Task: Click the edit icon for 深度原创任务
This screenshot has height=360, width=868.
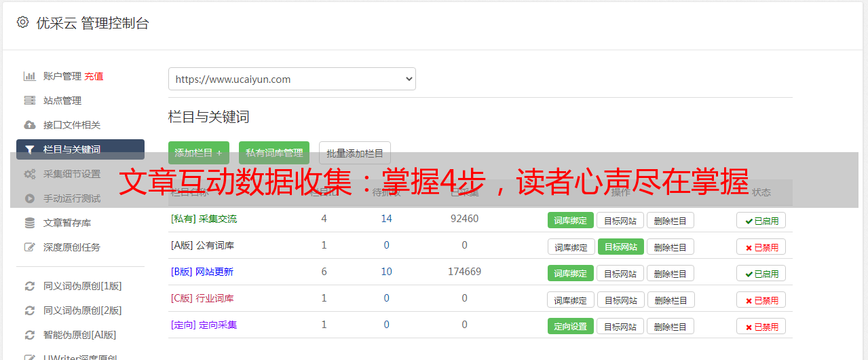Action: 29,247
